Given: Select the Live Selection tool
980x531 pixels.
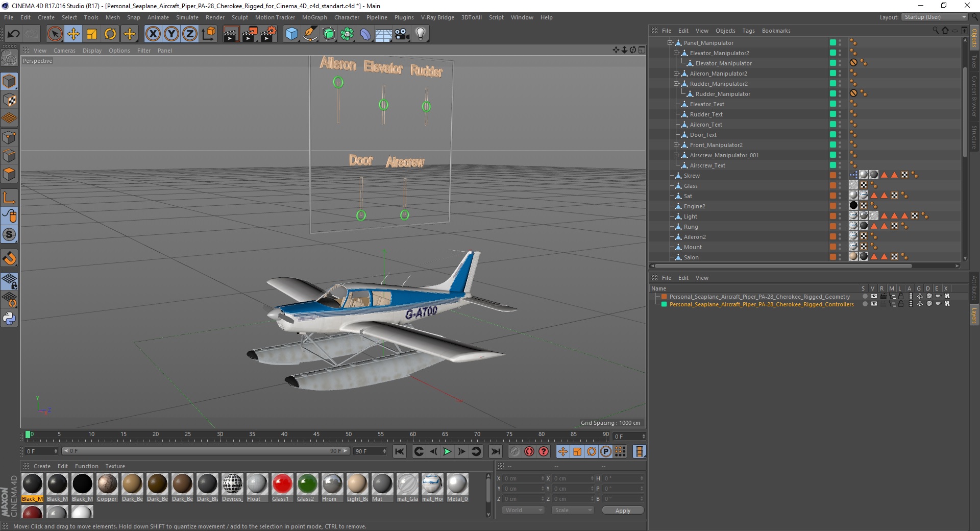Looking at the screenshot, I should [x=55, y=34].
